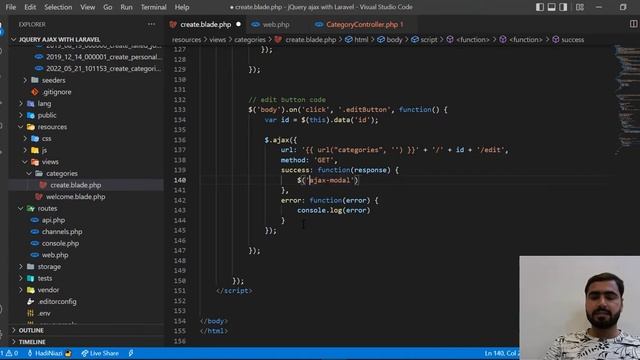Click the body breadcrumb
Viewport: 640px width, 360px height.
coord(389,40)
